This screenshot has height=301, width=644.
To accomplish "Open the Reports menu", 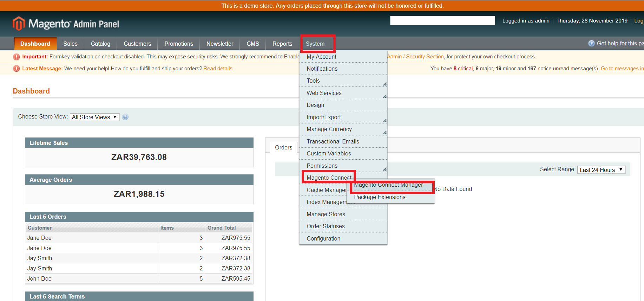I will tap(282, 44).
